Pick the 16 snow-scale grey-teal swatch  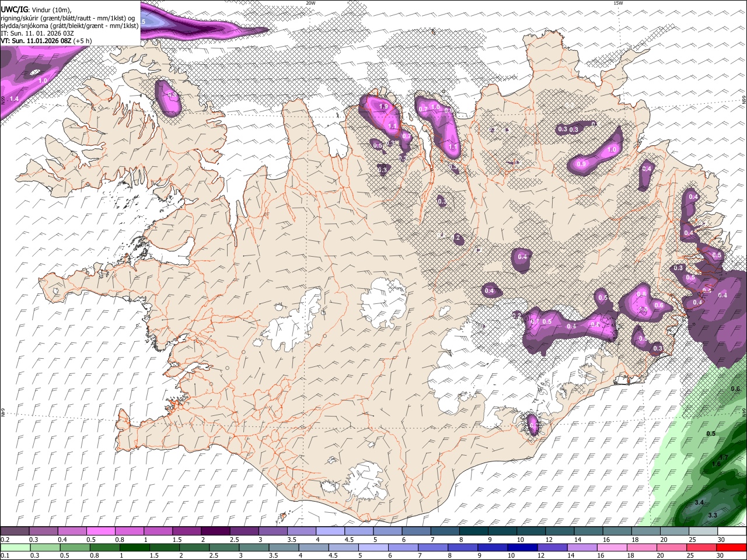617,531
